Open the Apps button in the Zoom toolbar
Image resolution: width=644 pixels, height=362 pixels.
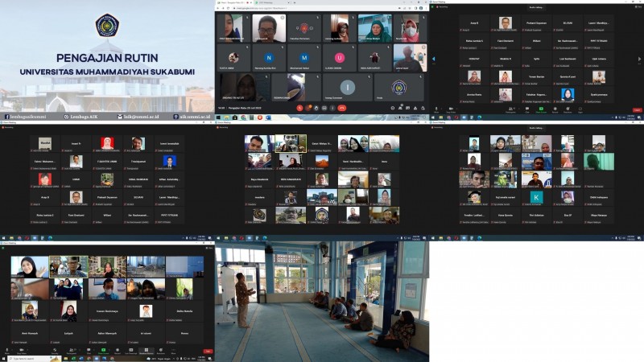click(x=580, y=109)
